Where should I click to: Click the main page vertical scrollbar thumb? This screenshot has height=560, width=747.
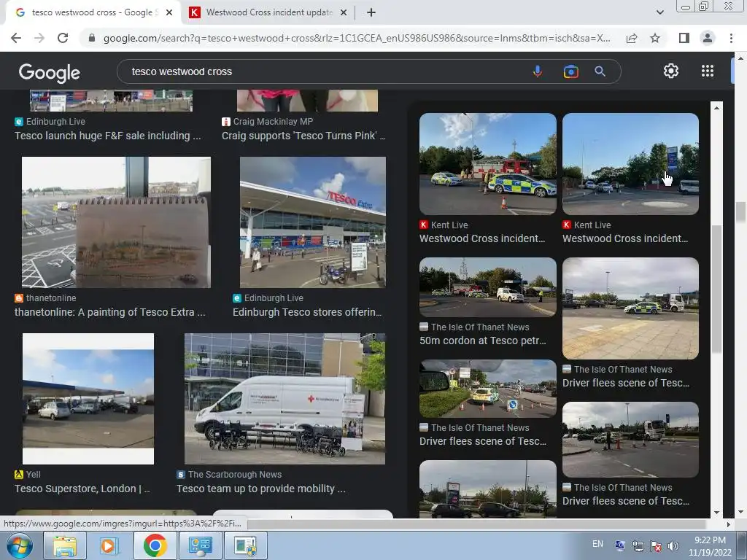[740, 212]
